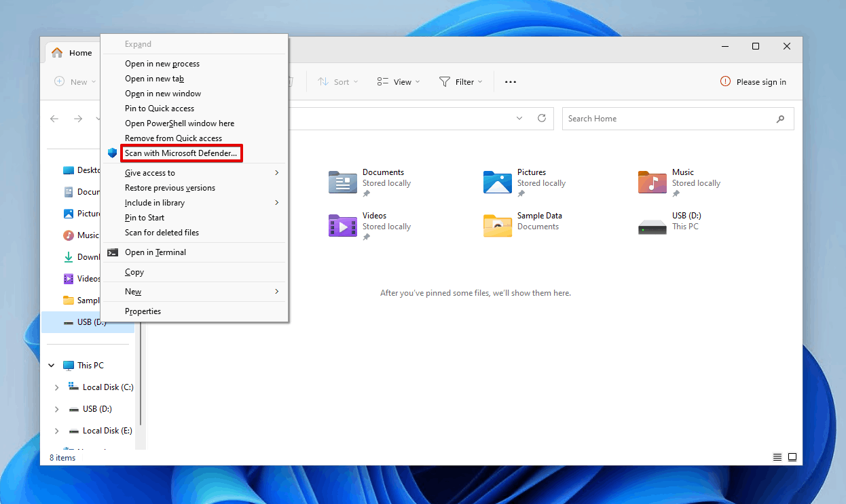Click Local Disk (E:) drive icon
846x504 pixels.
coord(74,431)
